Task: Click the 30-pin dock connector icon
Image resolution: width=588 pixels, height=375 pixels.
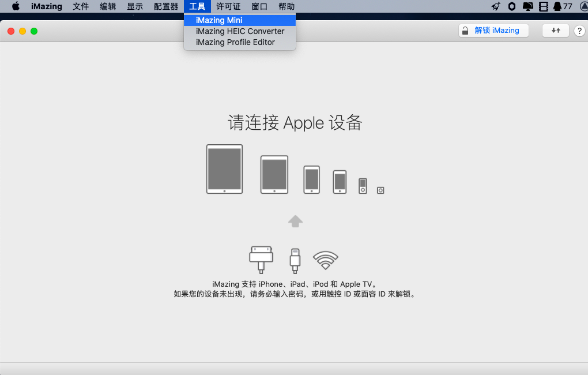Action: 261,259
